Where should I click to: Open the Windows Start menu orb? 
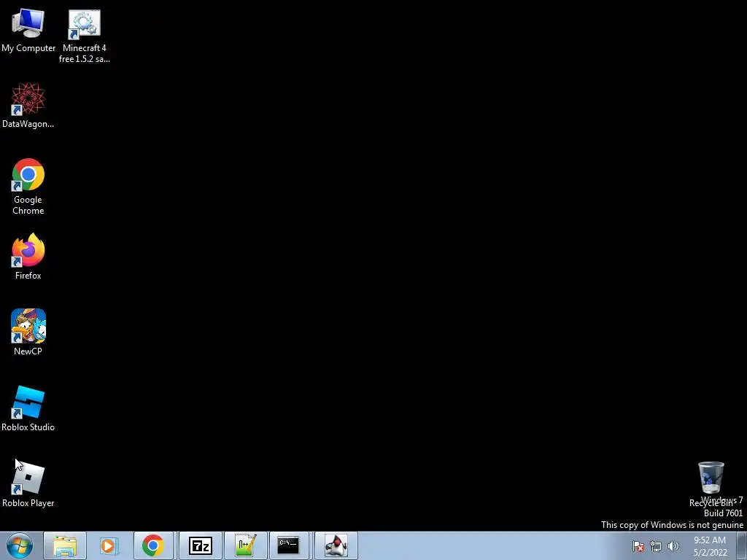(20, 545)
